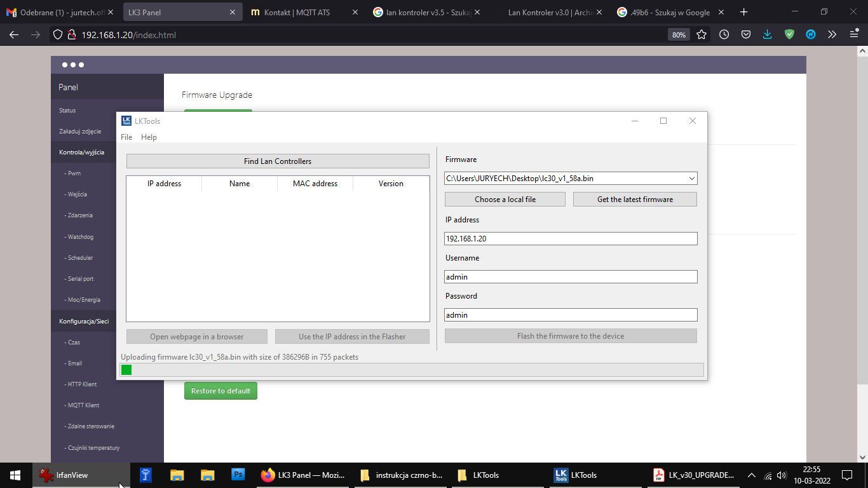
Task: Click the firmware upload progress bar
Action: (x=412, y=370)
